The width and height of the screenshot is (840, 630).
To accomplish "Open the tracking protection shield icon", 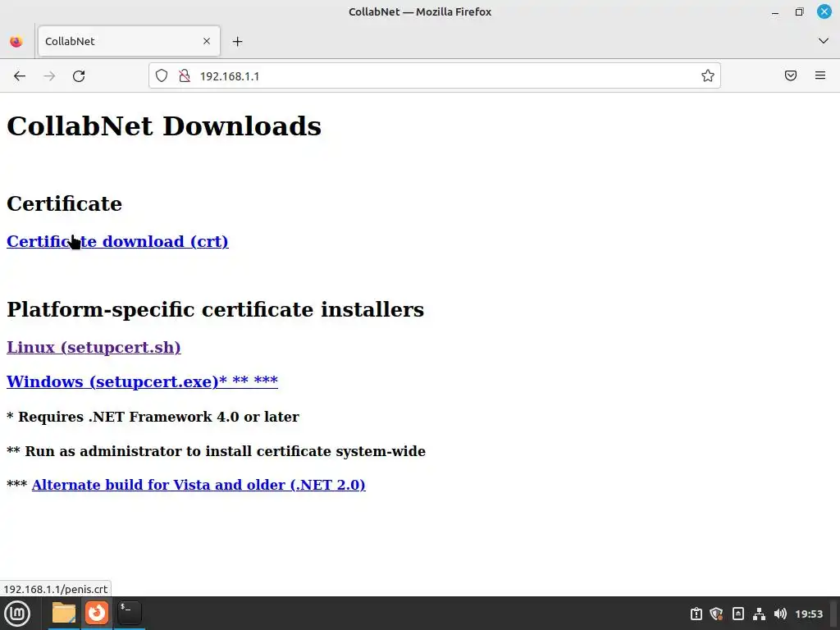I will pos(162,75).
